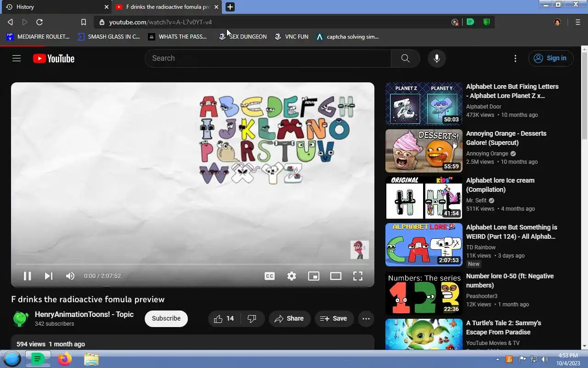Open the green chat extension in toolbar
The width and height of the screenshot is (588, 368).
click(470, 22)
